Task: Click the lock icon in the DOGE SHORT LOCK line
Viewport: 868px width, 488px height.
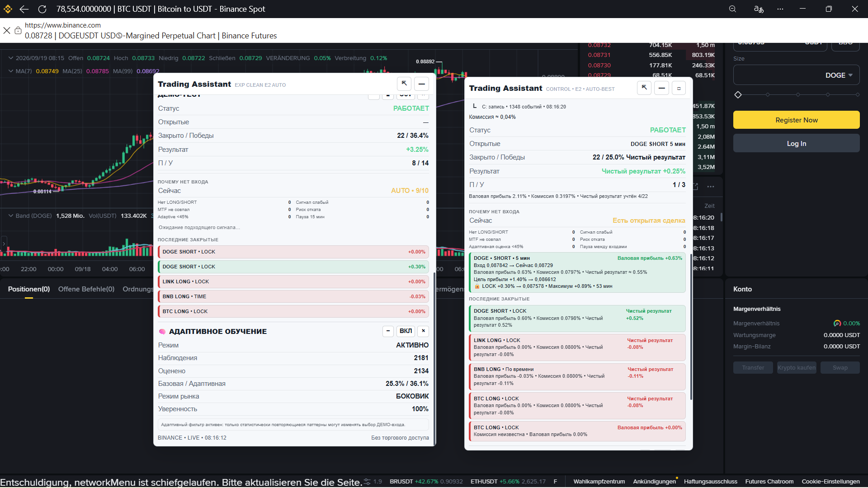Action: pyautogui.click(x=477, y=286)
